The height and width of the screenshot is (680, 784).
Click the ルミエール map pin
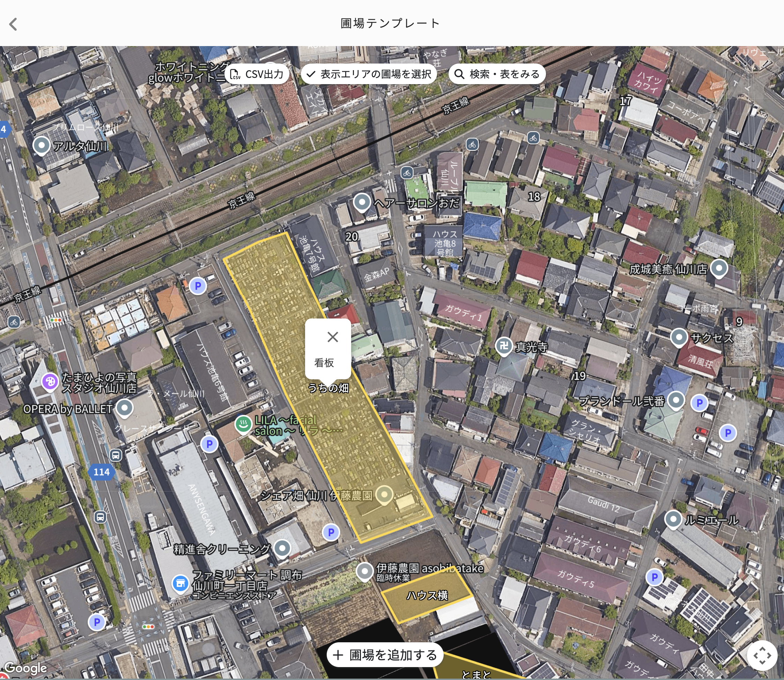pyautogui.click(x=673, y=519)
